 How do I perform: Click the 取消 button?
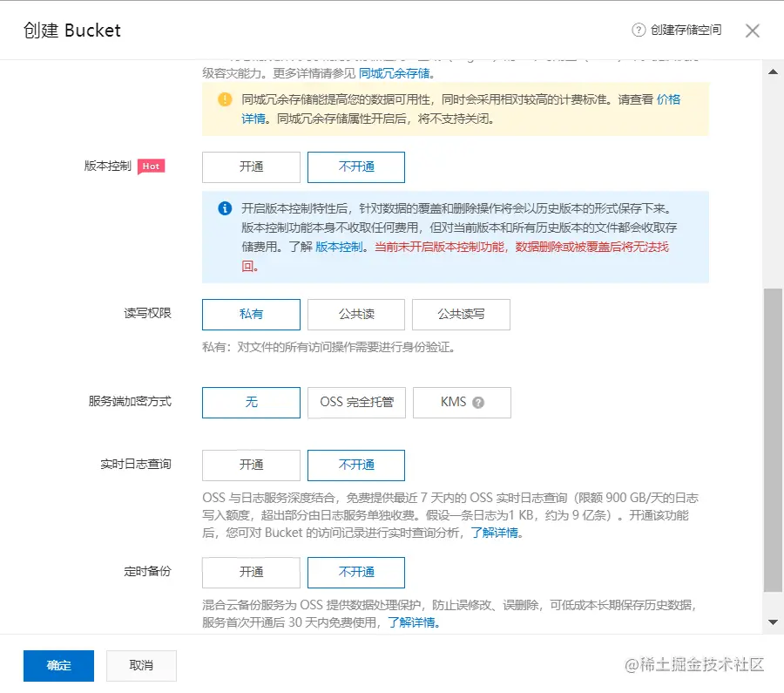141,665
